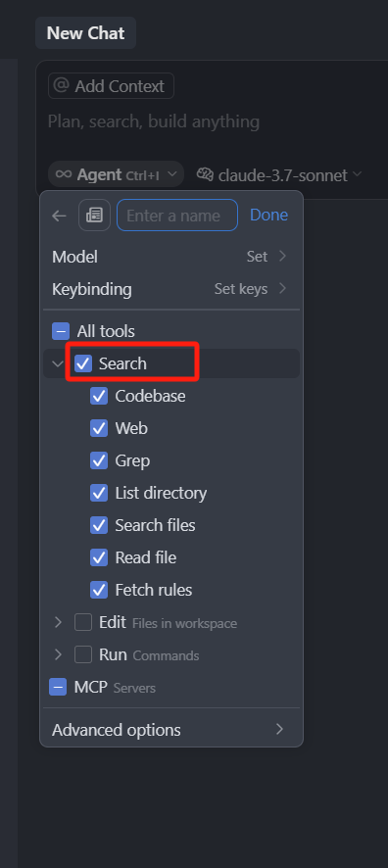Expand the Edit tools group
The image size is (388, 868).
coord(58,622)
